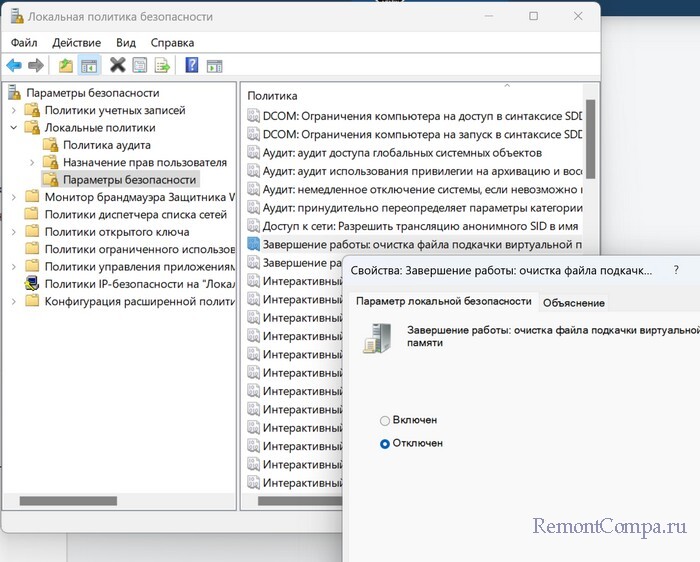Open the "Вид" menu
Image resolution: width=700 pixels, height=562 pixels.
coord(125,43)
